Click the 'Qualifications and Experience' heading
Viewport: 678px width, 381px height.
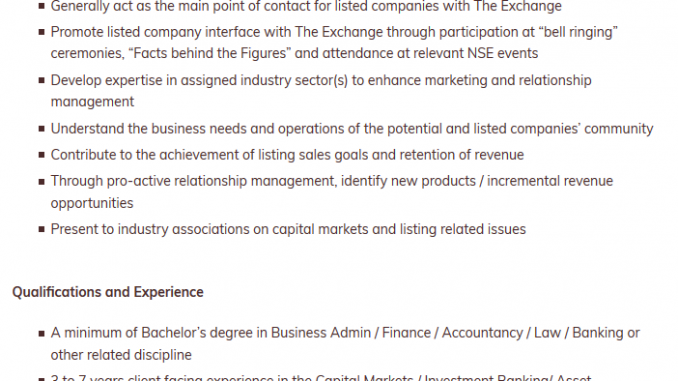[x=108, y=292]
